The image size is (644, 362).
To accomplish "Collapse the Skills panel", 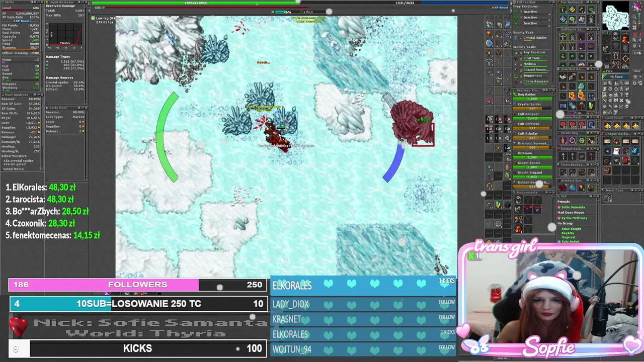I will [x=38, y=2].
